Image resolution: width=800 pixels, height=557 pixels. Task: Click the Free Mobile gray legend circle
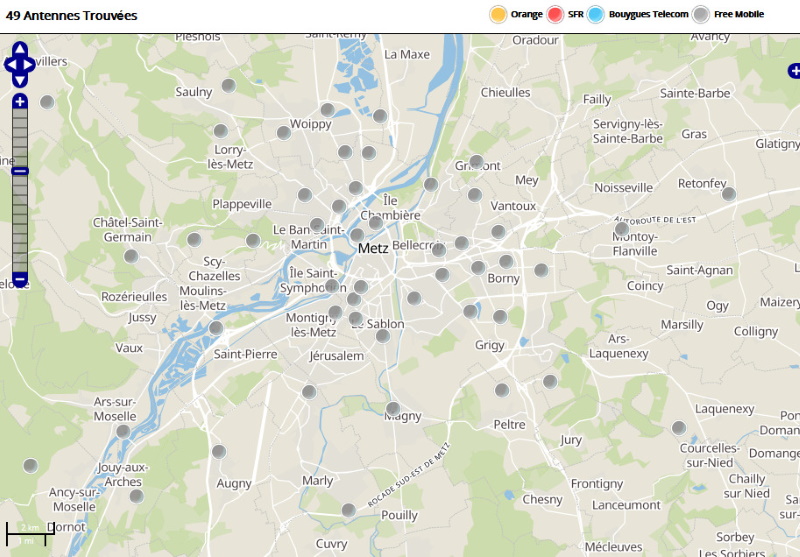point(701,14)
